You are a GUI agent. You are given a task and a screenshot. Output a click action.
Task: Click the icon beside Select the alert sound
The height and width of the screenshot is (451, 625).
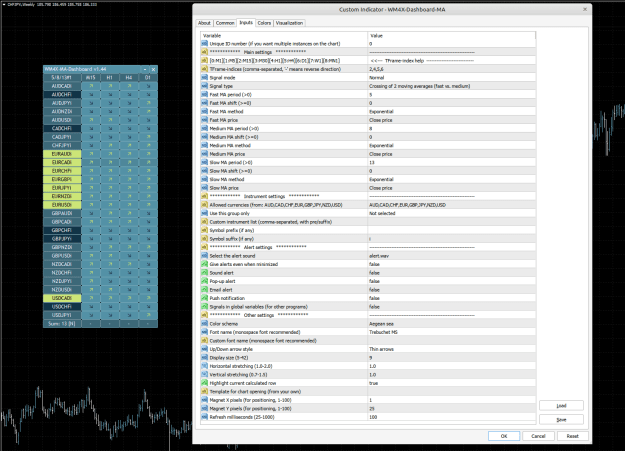pos(204,256)
